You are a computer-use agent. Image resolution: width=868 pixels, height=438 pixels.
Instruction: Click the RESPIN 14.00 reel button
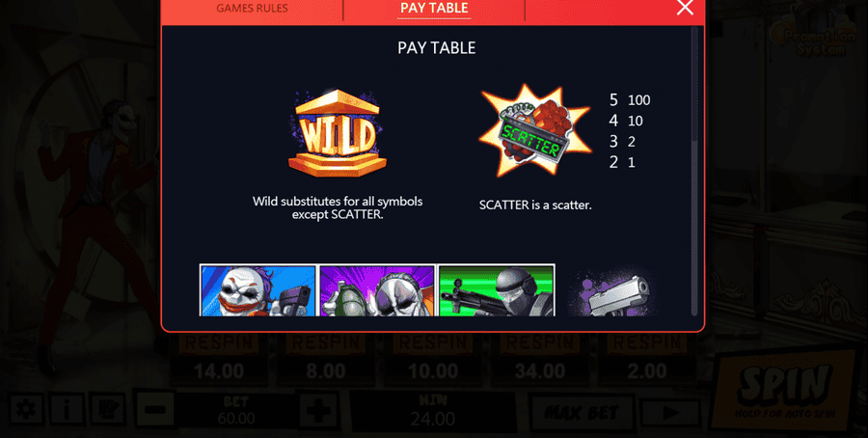[x=219, y=359]
